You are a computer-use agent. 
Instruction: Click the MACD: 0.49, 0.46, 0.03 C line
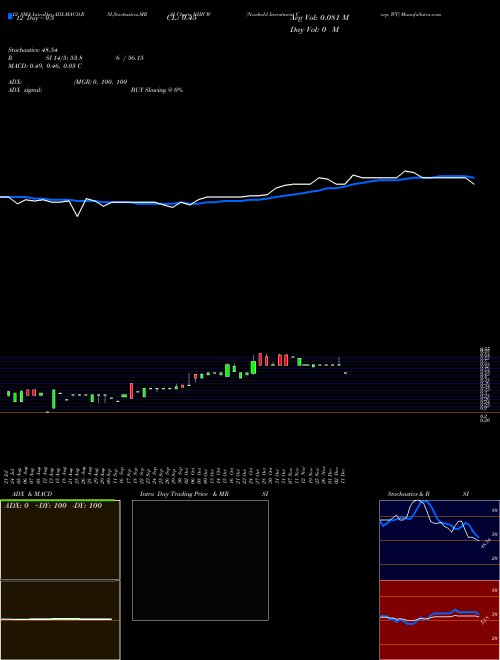pyautogui.click(x=45, y=66)
